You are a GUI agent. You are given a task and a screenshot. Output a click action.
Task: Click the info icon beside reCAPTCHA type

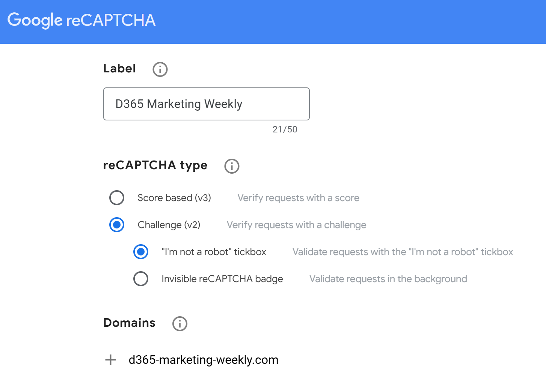232,166
